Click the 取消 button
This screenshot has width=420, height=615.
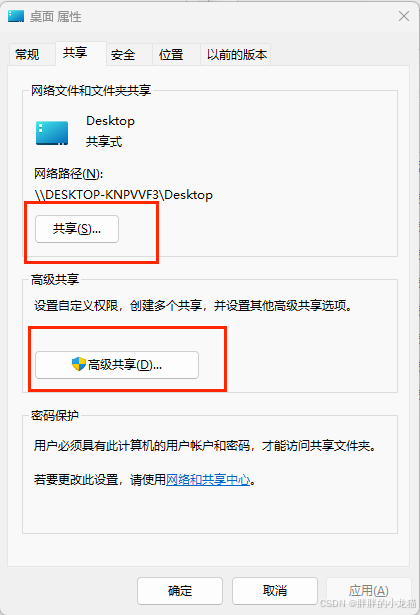click(x=275, y=591)
